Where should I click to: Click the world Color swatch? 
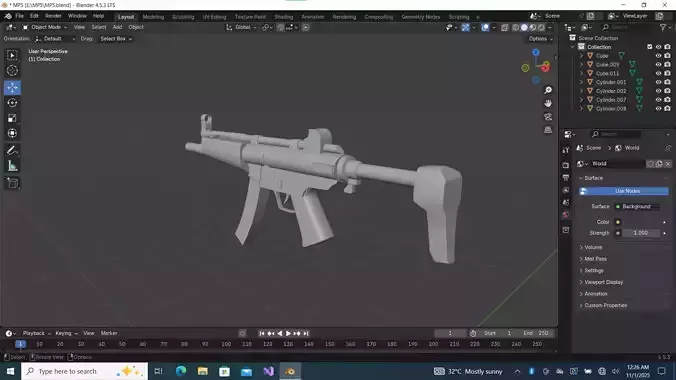click(x=640, y=222)
